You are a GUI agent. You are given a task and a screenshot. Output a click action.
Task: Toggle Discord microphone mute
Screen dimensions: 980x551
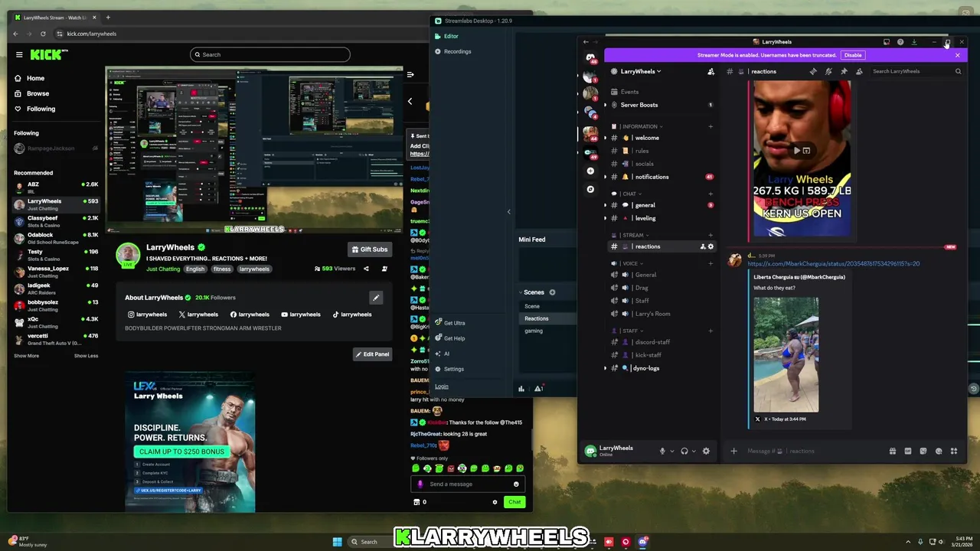click(662, 451)
